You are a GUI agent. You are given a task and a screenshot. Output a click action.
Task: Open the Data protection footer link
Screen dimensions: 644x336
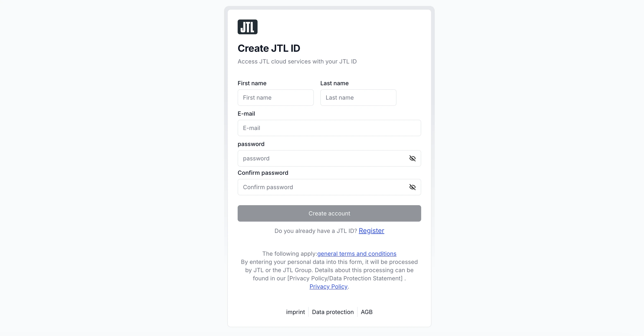point(332,312)
